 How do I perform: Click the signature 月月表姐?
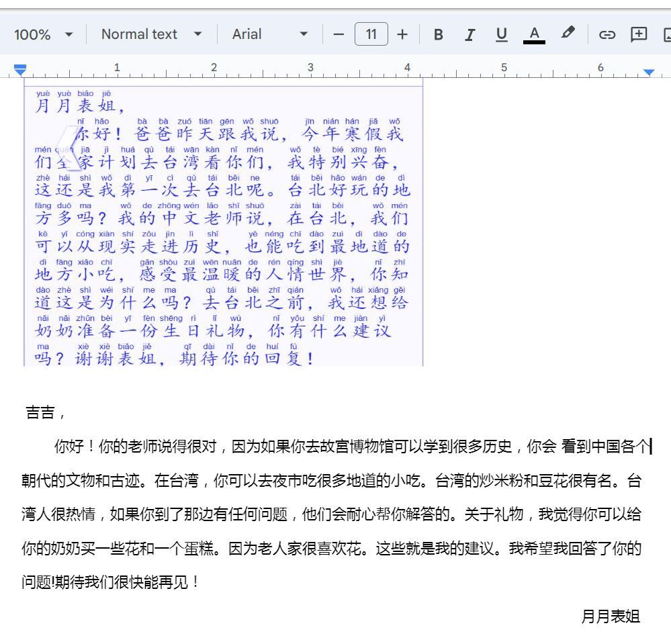pyautogui.click(x=610, y=616)
